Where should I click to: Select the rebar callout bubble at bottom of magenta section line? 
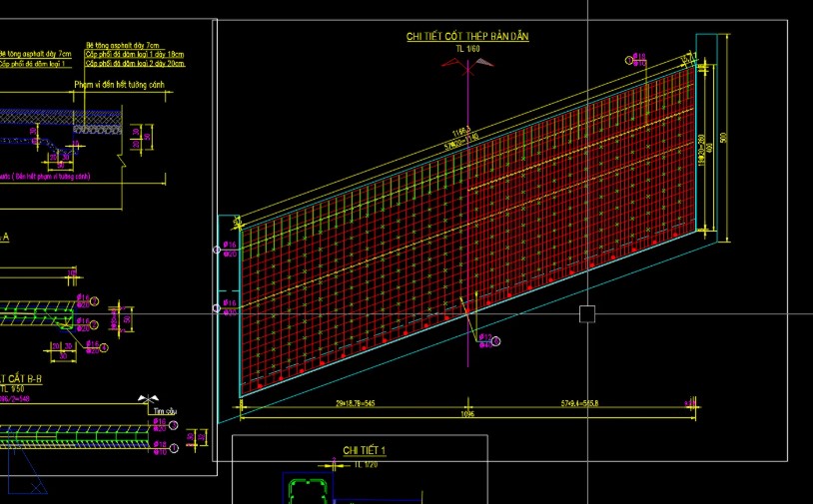click(496, 341)
